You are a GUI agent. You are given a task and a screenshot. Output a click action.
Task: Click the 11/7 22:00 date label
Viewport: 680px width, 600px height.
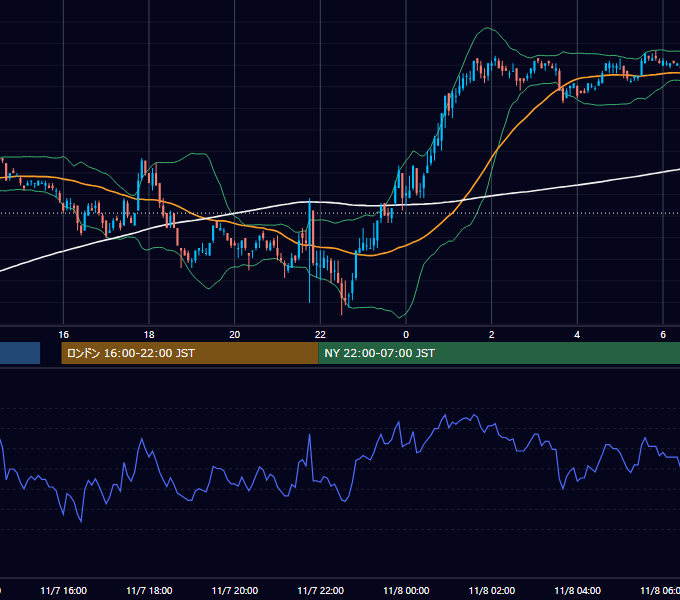click(320, 590)
